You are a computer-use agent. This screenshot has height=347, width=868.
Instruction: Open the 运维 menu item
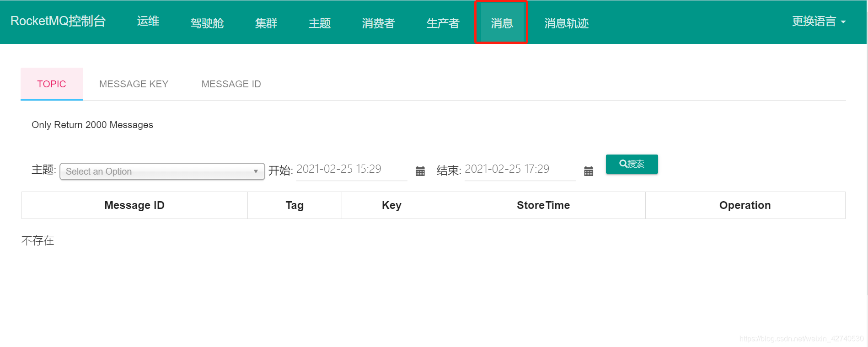point(148,21)
